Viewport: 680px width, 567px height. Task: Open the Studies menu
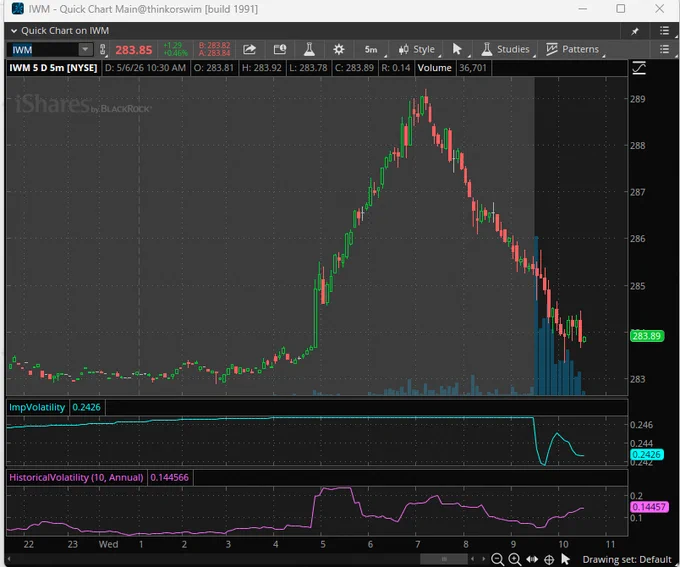click(x=506, y=49)
